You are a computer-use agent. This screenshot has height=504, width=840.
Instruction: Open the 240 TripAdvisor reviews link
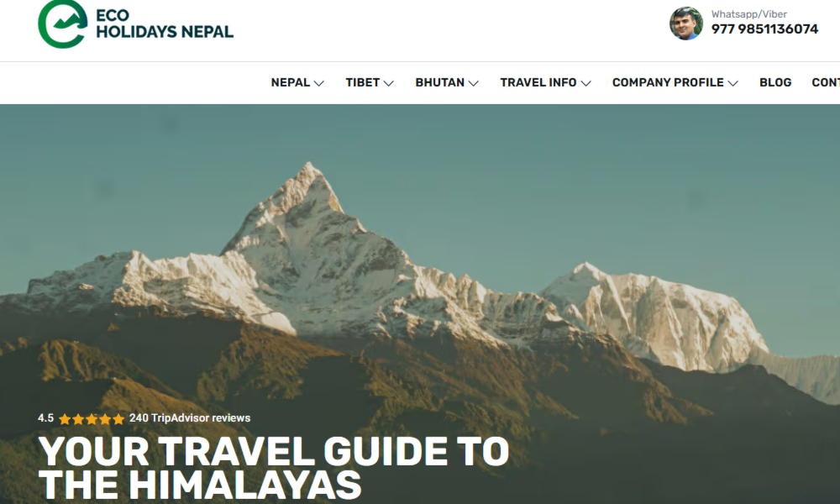(190, 418)
